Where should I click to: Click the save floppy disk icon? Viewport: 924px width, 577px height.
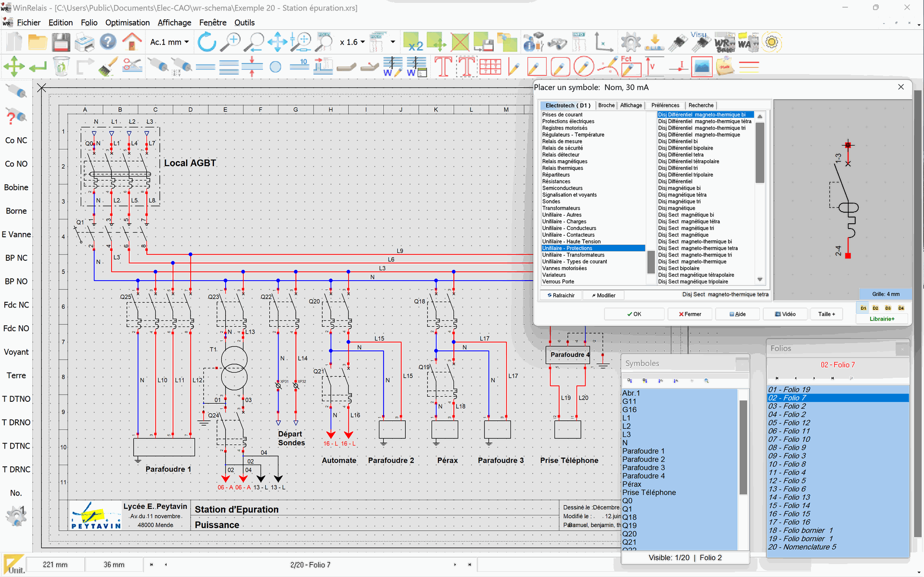61,42
